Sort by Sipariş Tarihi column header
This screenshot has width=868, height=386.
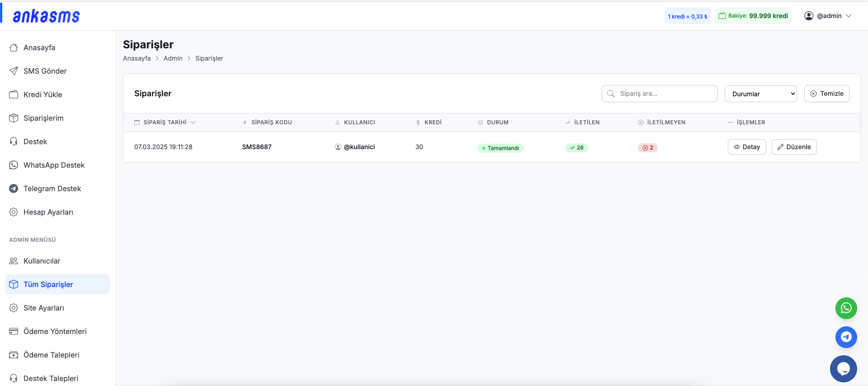click(x=165, y=122)
